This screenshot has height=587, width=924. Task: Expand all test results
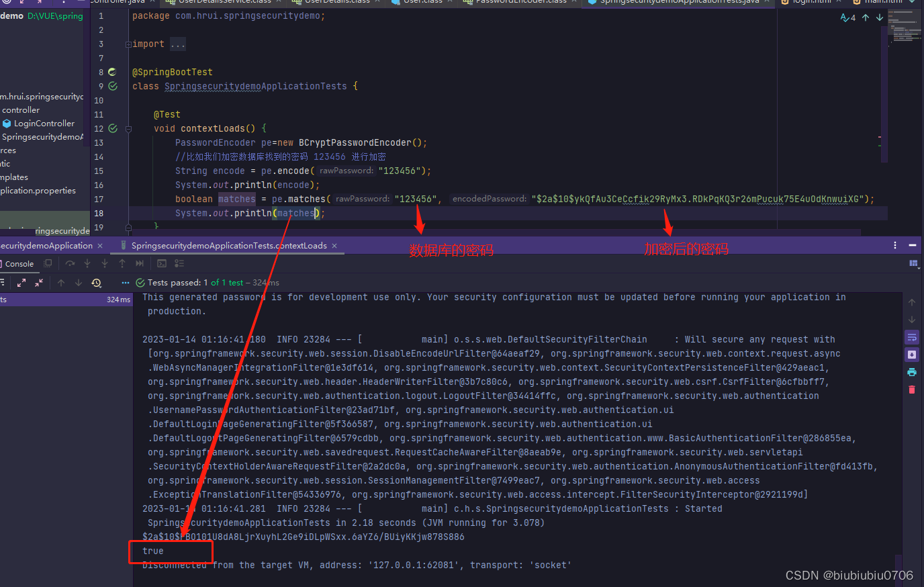point(21,283)
